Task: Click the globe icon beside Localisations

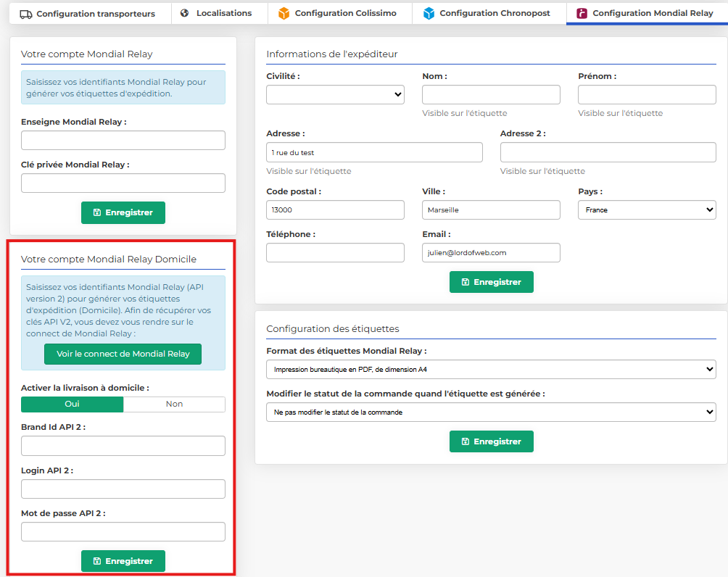Action: click(x=185, y=13)
